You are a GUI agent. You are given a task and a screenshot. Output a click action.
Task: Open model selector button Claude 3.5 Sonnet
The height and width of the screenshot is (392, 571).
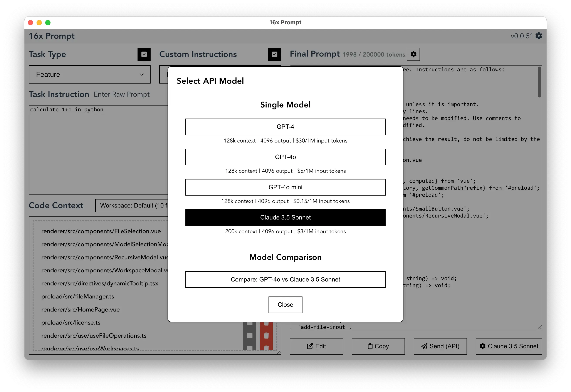[x=509, y=346]
